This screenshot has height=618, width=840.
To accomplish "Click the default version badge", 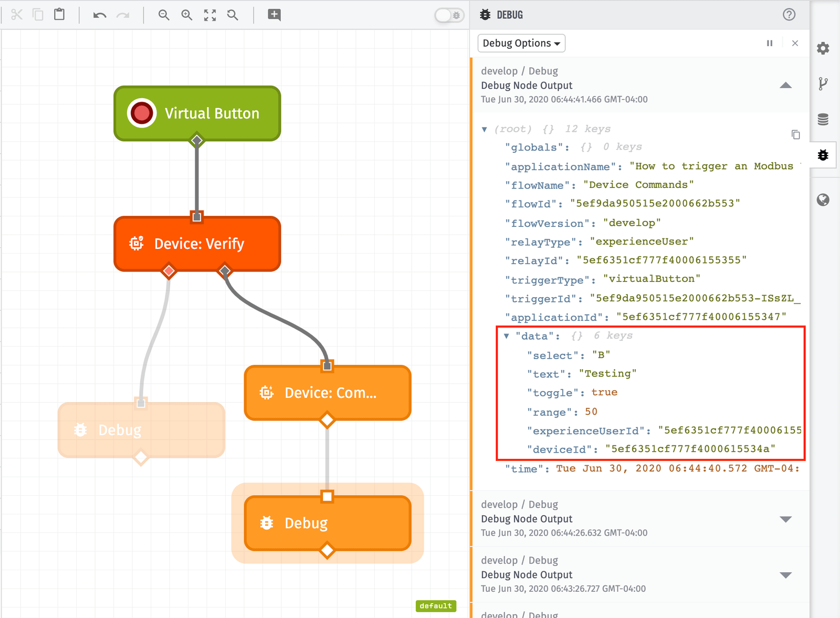I will [x=436, y=606].
